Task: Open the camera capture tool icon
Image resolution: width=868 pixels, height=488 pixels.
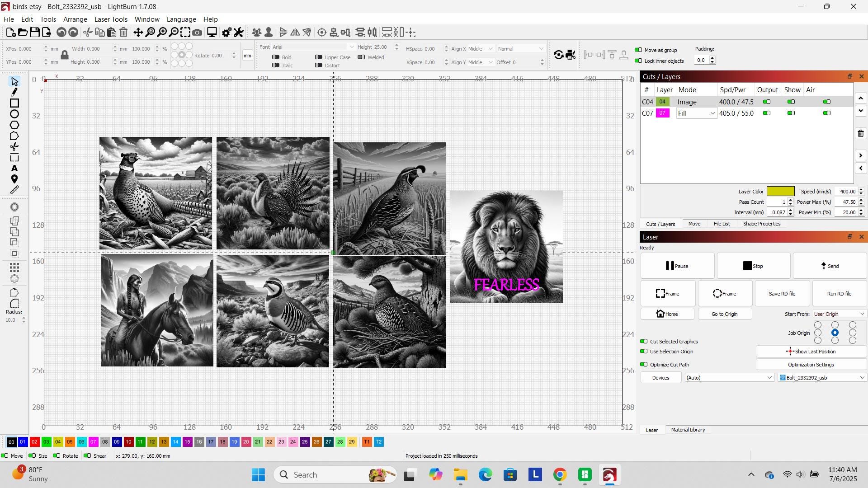Action: click(197, 33)
